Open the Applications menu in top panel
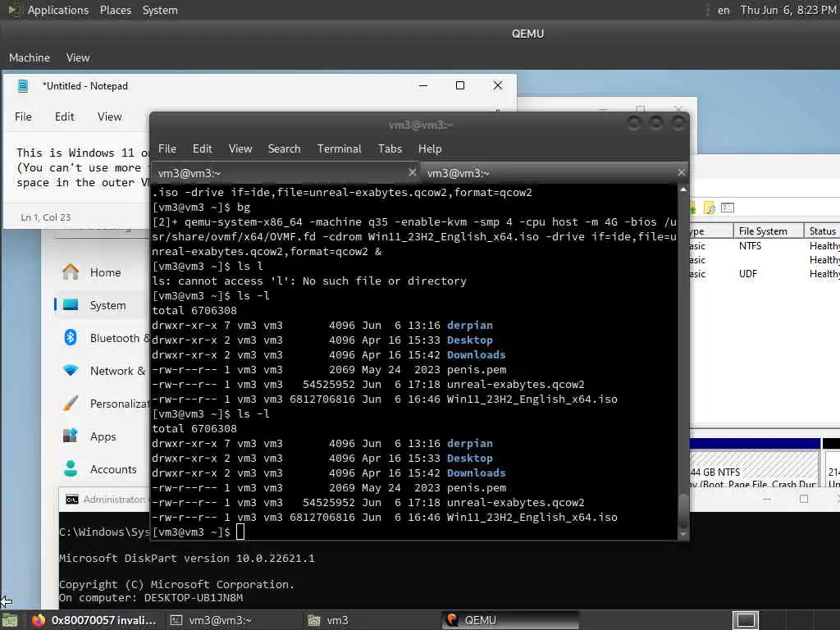This screenshot has height=630, width=840. point(58,10)
